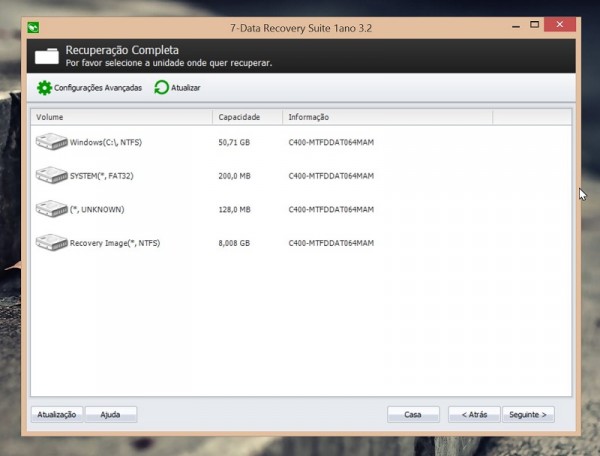Close the 7-Data Recovery Suite window
The height and width of the screenshot is (456, 600).
tap(560, 24)
